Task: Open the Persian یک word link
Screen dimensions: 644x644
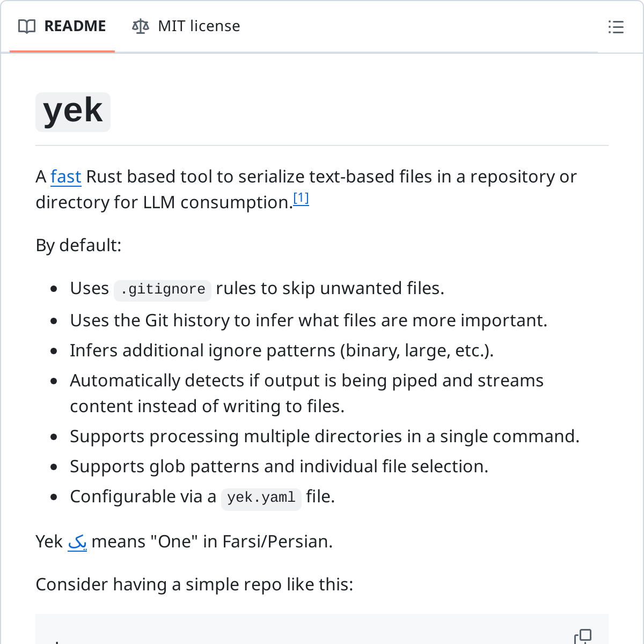Action: pyautogui.click(x=77, y=542)
